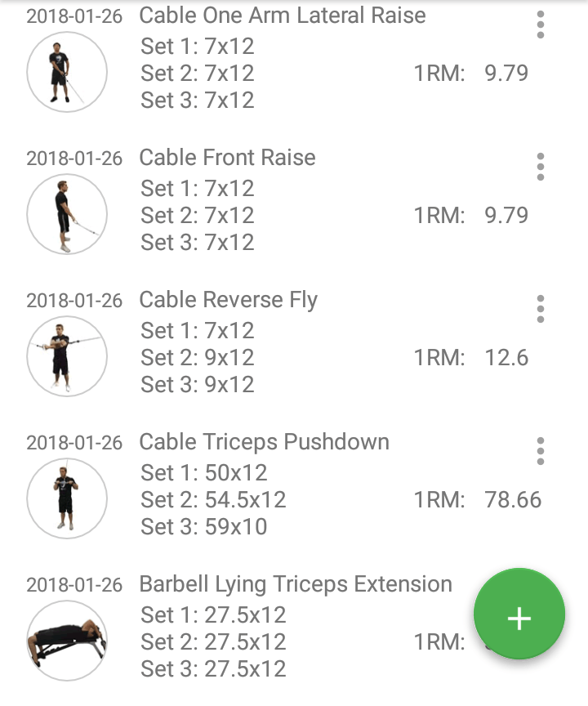Open options menu for Cable One Arm Lateral Raise
This screenshot has height=706, width=588.
541,25
